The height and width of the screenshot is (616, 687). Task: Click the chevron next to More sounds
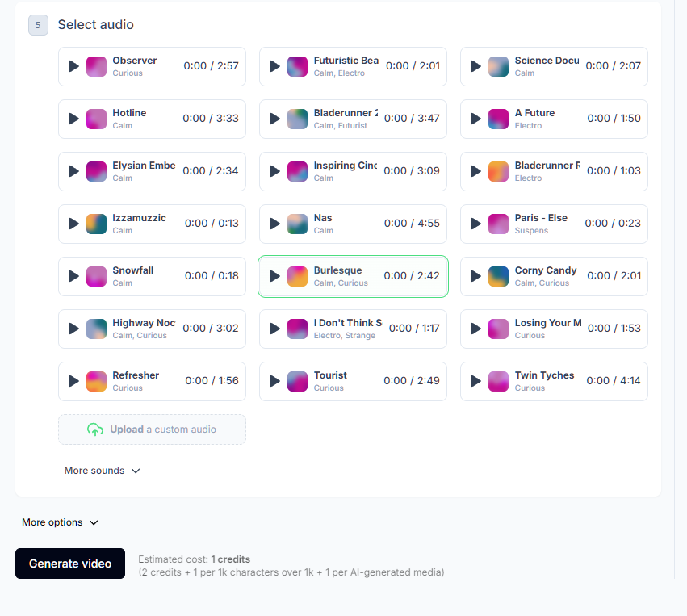click(136, 471)
